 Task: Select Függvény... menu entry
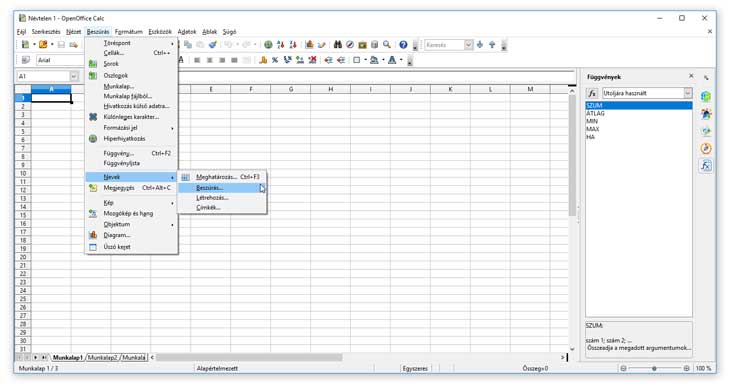tap(132, 153)
